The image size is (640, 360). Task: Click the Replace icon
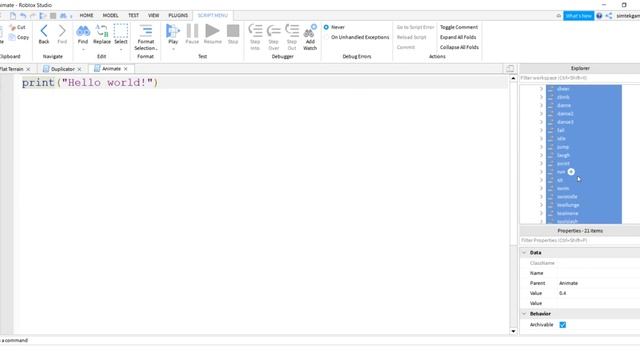(x=102, y=31)
